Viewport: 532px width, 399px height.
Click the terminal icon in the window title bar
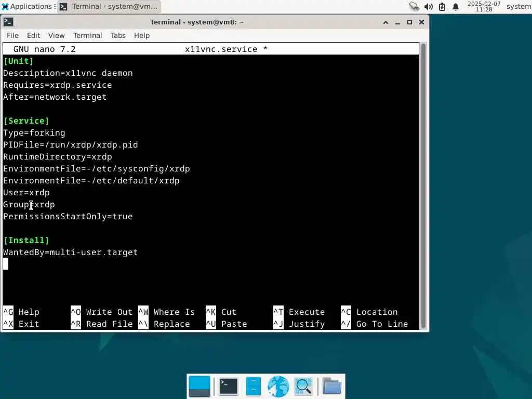(8, 22)
